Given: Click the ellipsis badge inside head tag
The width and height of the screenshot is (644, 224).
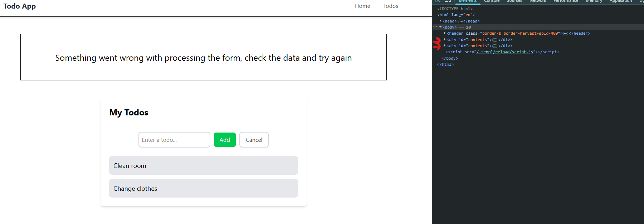Looking at the screenshot, I should point(460,21).
